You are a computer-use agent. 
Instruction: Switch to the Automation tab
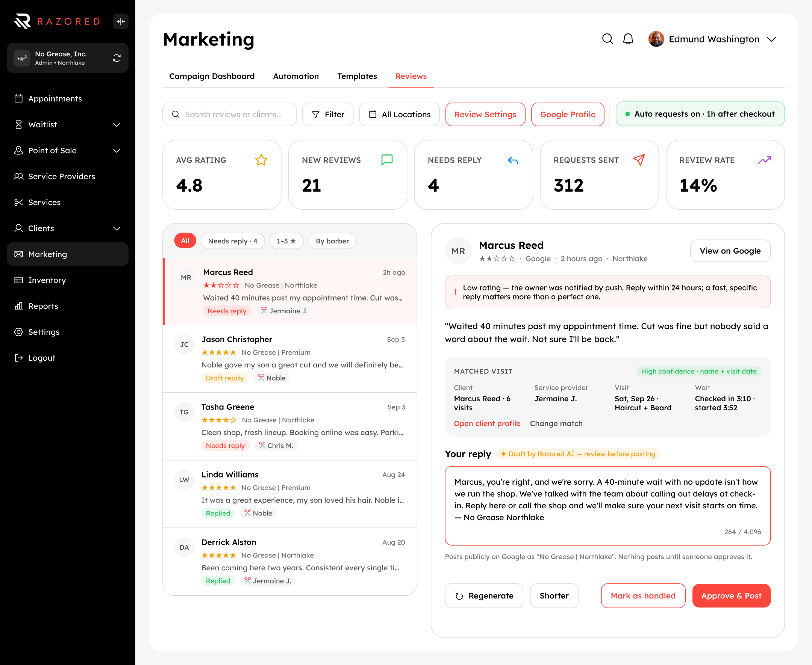(296, 76)
